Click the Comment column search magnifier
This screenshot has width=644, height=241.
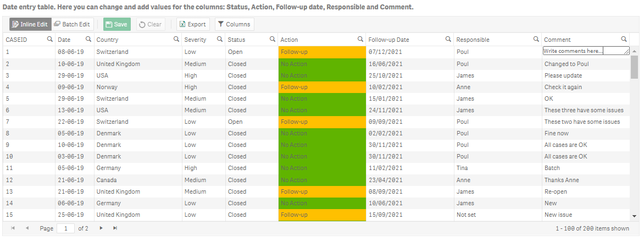pos(624,39)
